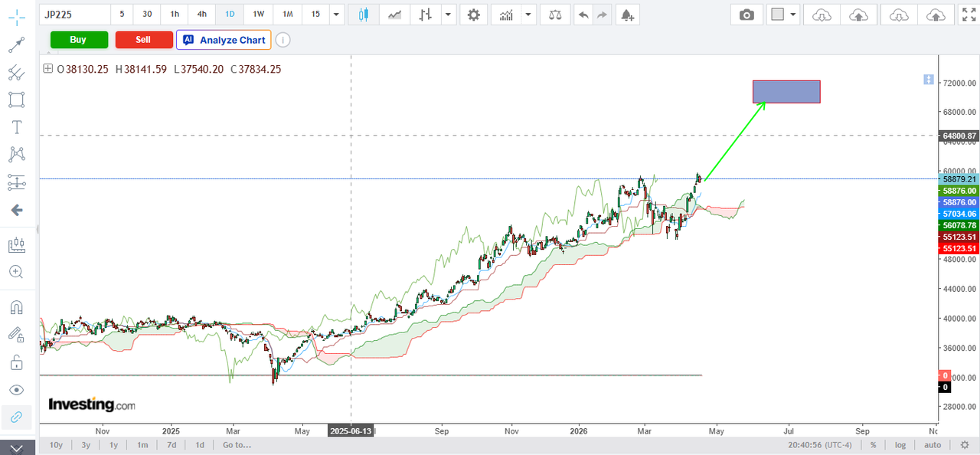980x455 pixels.
Task: Set the date range to 7d
Action: (171, 444)
